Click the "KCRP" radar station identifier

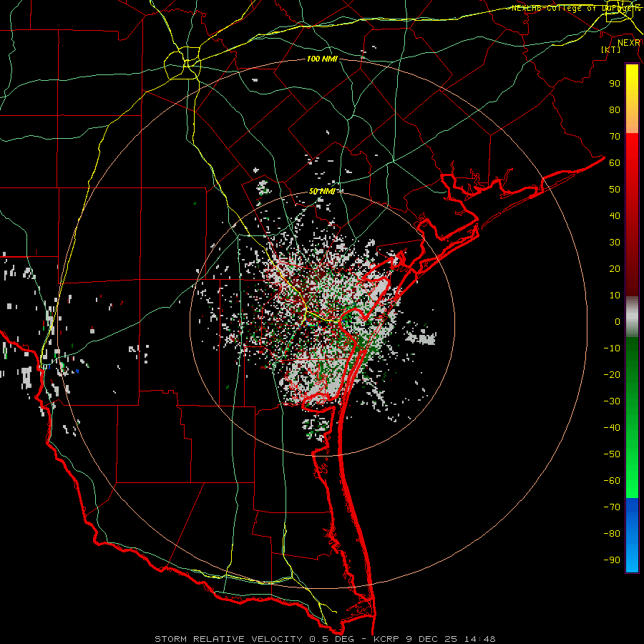click(x=386, y=639)
